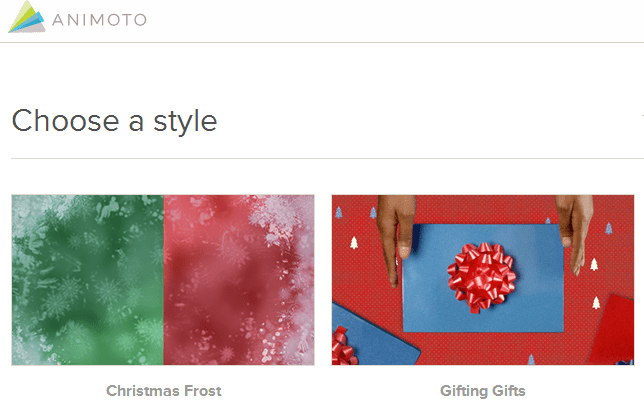This screenshot has width=644, height=410.
Task: Click the blue envelope at lower left of Gifting Gifts
Action: [372, 335]
